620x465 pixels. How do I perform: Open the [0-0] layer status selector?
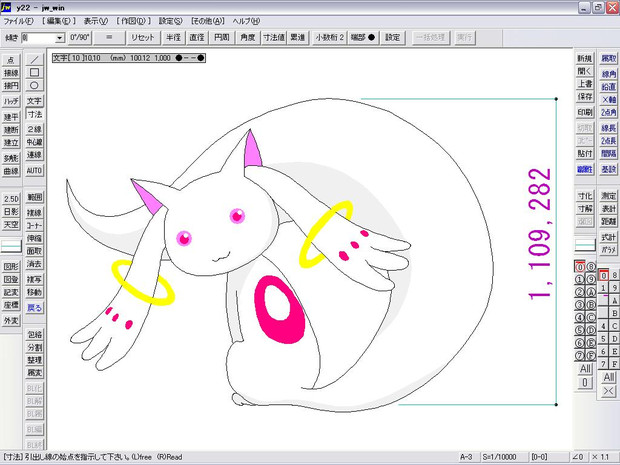539,457
